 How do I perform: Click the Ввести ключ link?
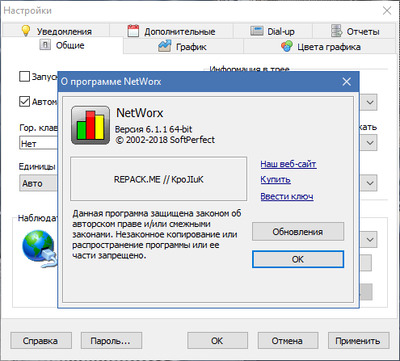[287, 196]
